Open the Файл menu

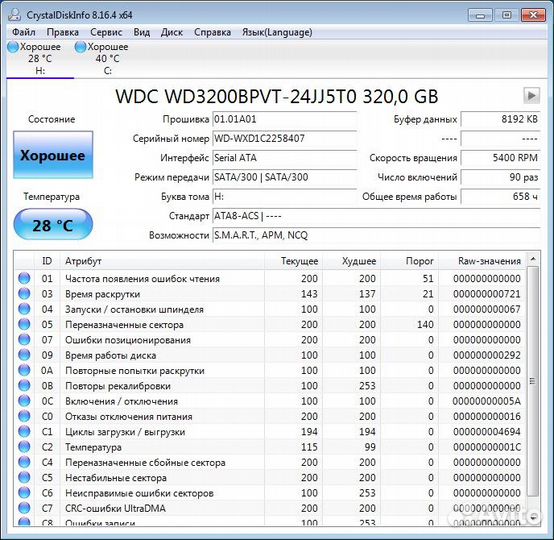pos(23,32)
